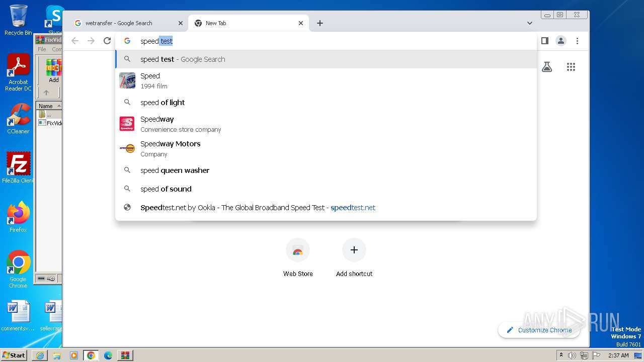Open commentsv Word document on desktop
The height and width of the screenshot is (362, 644).
18,316
